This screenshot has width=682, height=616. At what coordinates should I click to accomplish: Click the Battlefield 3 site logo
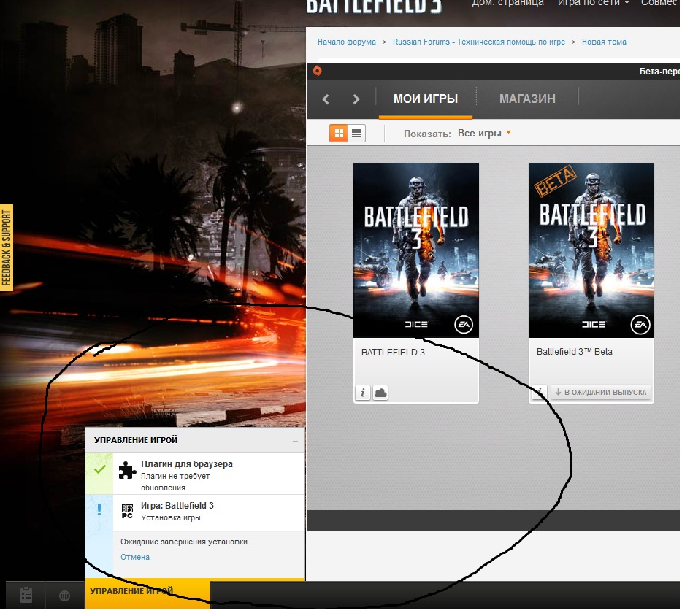(374, 6)
